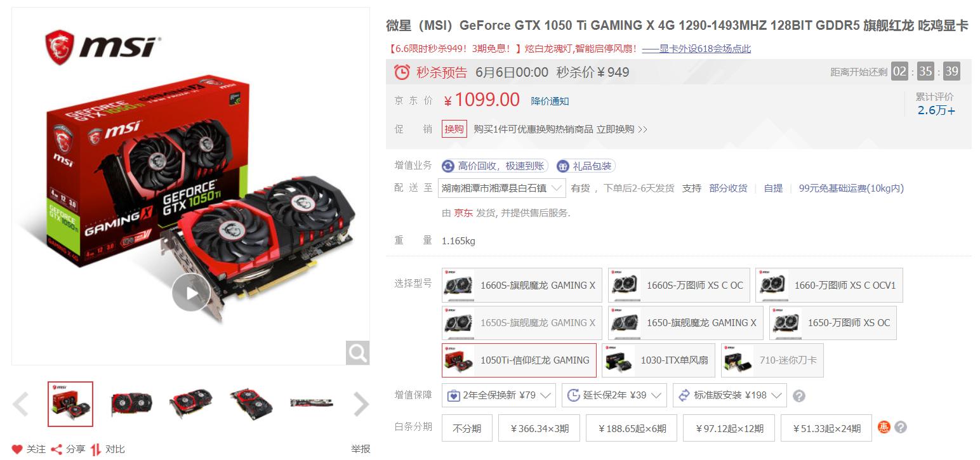Image resolution: width=980 pixels, height=460 pixels.
Task: Select the side-view graphics card thumbnail
Action: tap(312, 404)
